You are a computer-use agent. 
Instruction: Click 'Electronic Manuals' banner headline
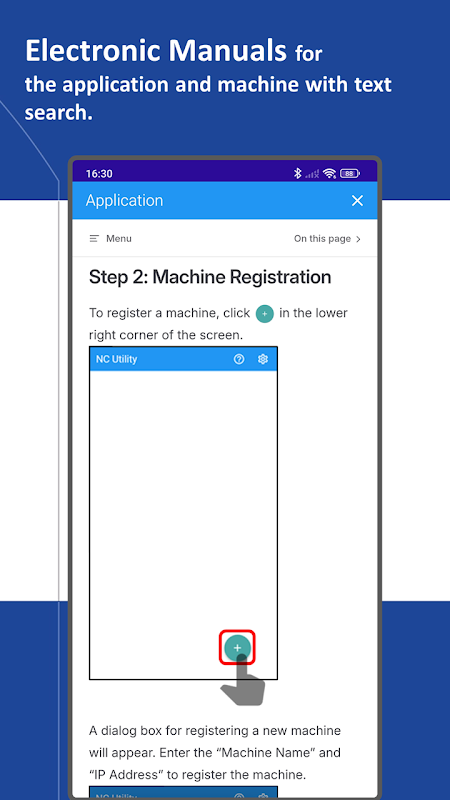tap(156, 51)
